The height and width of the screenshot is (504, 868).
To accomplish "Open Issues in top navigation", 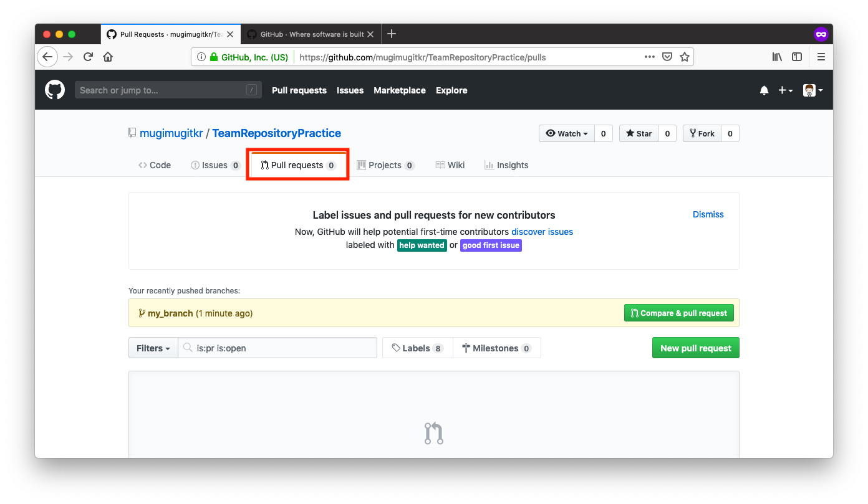I will [350, 90].
